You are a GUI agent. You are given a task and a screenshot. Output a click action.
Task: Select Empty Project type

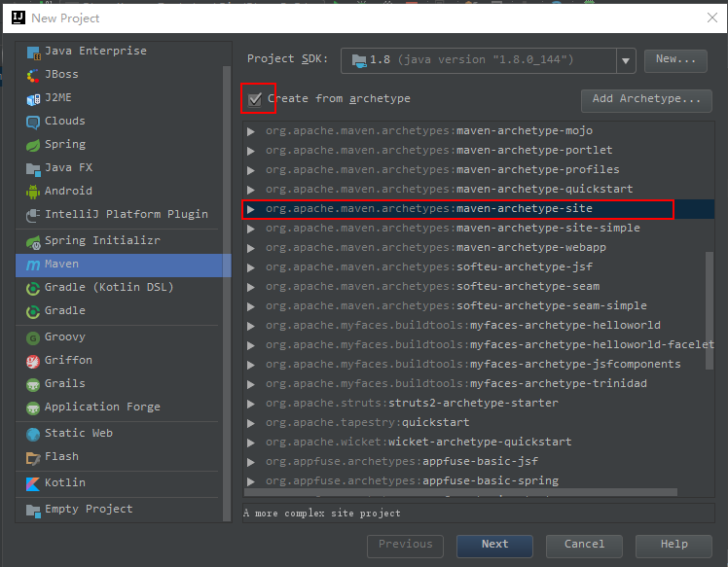pos(120,510)
